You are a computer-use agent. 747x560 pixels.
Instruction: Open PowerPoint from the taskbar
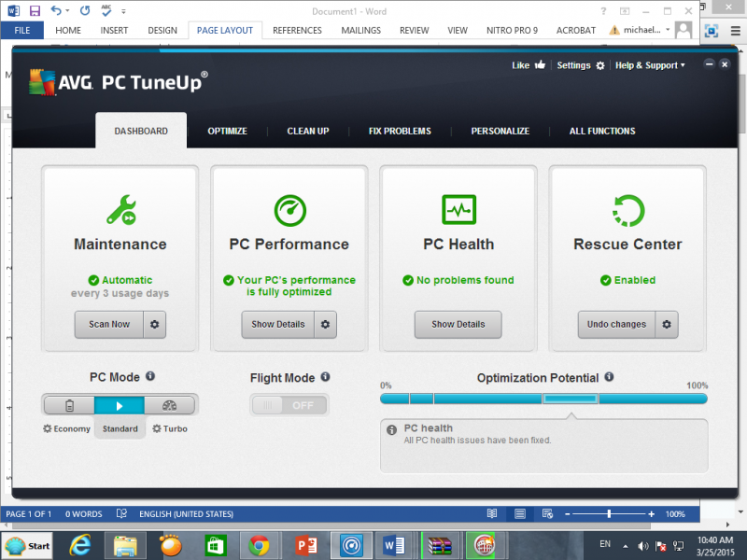tap(306, 546)
